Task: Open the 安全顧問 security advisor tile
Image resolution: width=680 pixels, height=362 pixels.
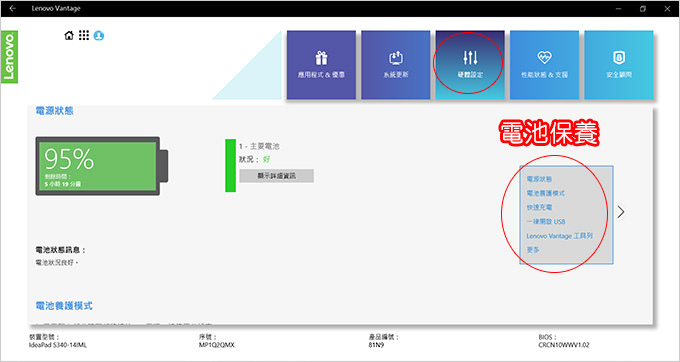Action: pos(619,65)
